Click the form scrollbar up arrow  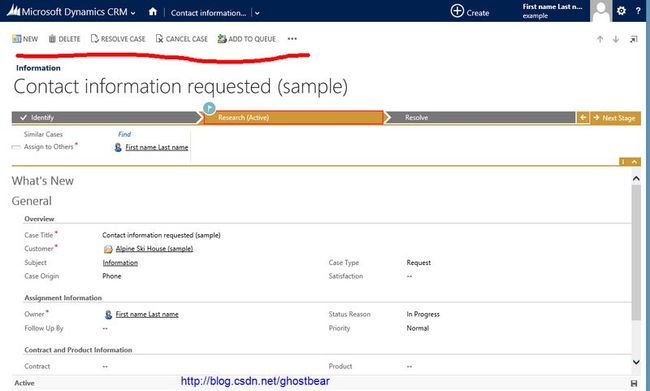pos(636,179)
